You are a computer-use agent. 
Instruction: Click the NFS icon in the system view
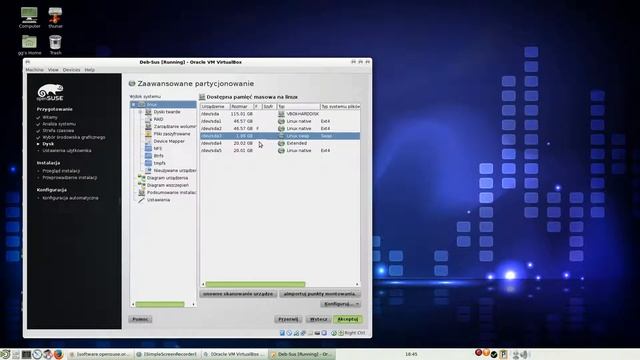tap(148, 149)
